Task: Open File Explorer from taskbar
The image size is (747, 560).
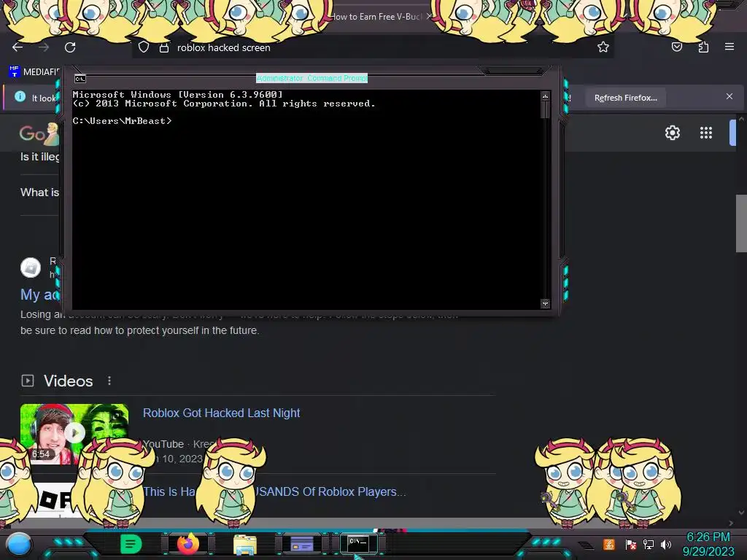Action: tap(245, 544)
